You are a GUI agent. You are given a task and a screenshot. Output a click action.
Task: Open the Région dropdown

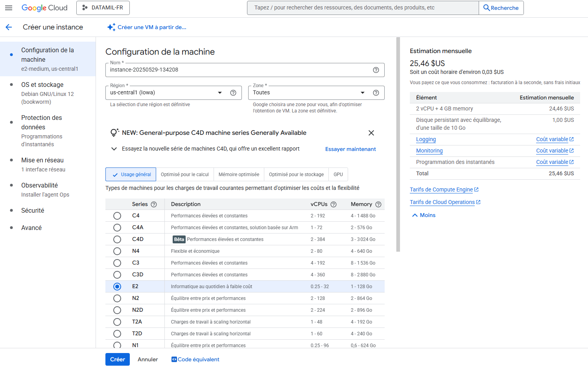pos(219,92)
